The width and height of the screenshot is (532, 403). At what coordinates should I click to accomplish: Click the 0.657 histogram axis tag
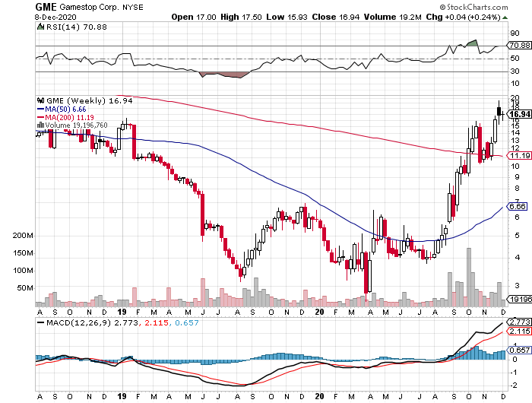point(519,350)
